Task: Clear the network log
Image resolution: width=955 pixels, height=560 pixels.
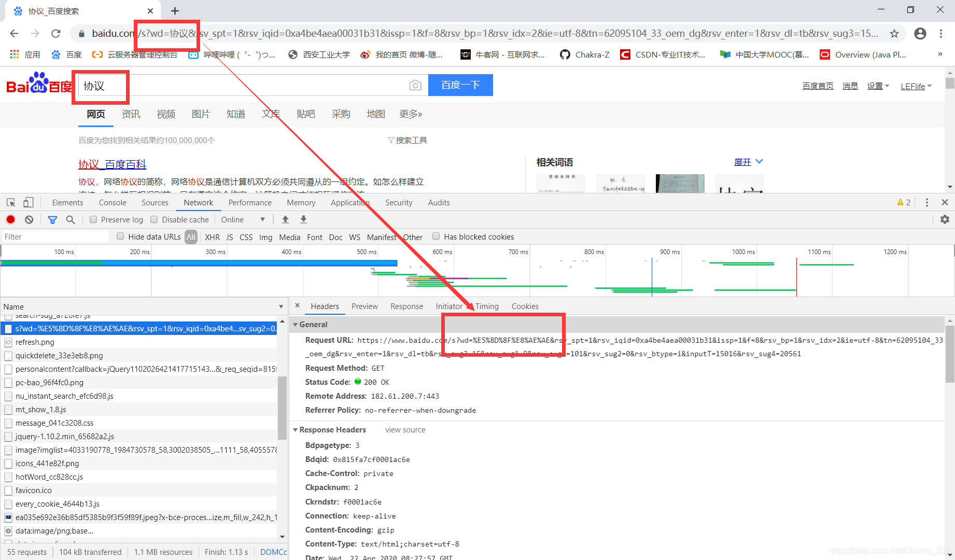Action: tap(29, 219)
